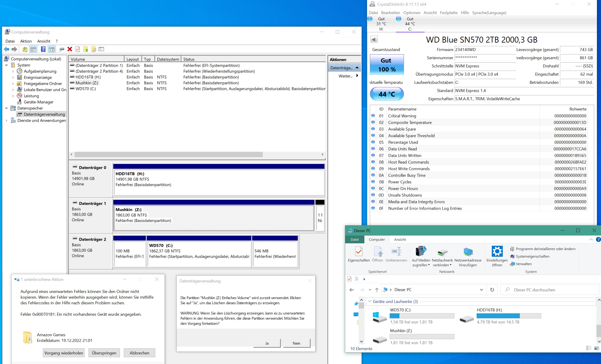Switch Explorer to large icons view toggle
This screenshot has height=364, width=601.
point(596,348)
